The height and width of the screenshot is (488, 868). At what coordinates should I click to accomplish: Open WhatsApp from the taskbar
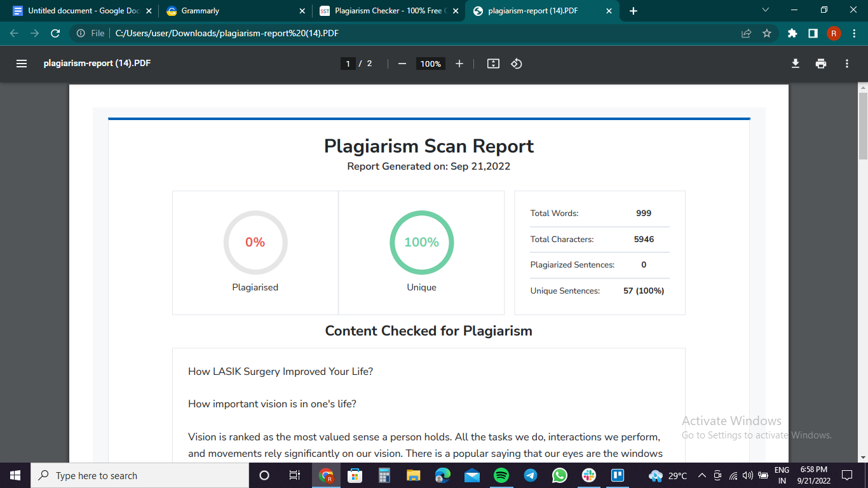coord(559,475)
